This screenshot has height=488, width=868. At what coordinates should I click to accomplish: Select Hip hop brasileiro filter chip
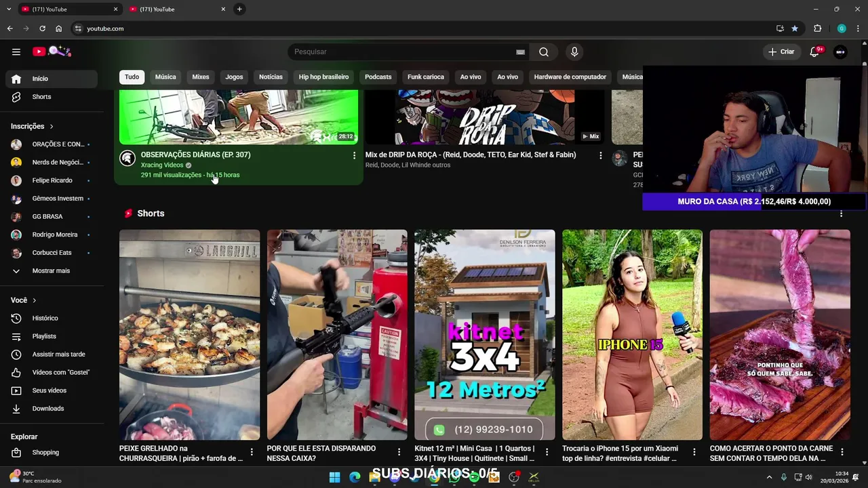(x=323, y=77)
